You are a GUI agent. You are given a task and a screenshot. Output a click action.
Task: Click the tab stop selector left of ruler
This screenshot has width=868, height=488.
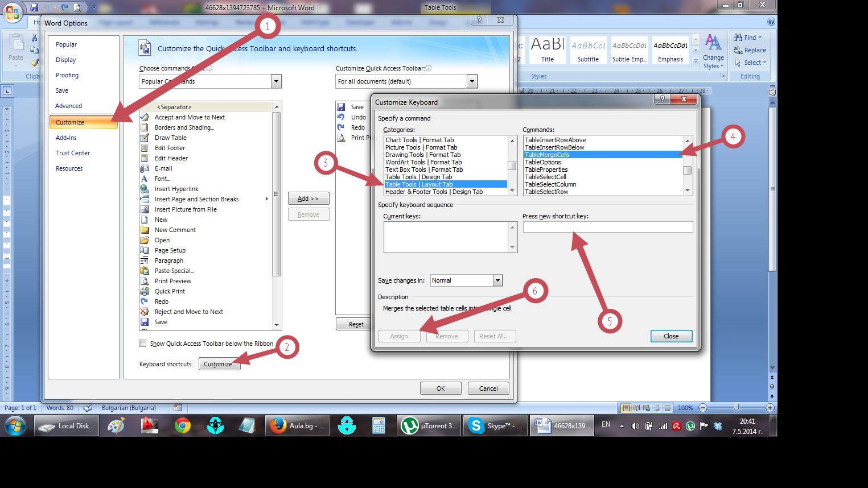pyautogui.click(x=7, y=91)
